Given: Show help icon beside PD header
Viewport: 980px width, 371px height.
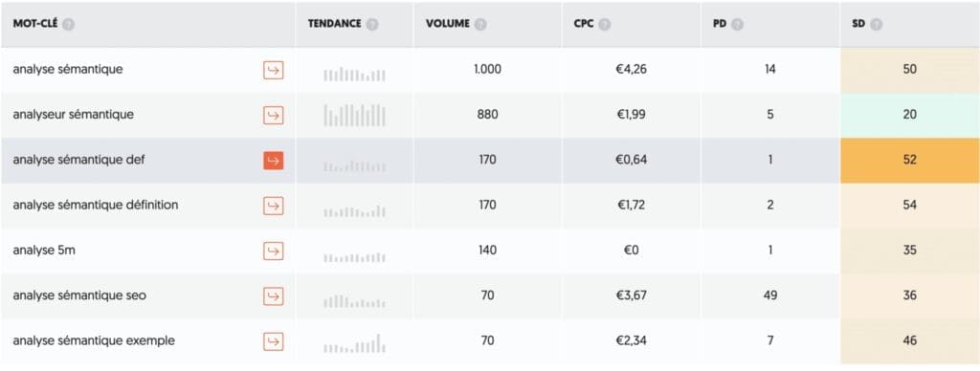Looking at the screenshot, I should point(738,25).
